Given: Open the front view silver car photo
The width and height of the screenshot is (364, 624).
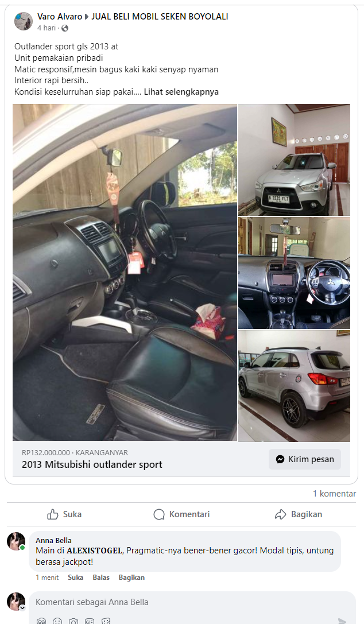Looking at the screenshot, I should coord(295,160).
